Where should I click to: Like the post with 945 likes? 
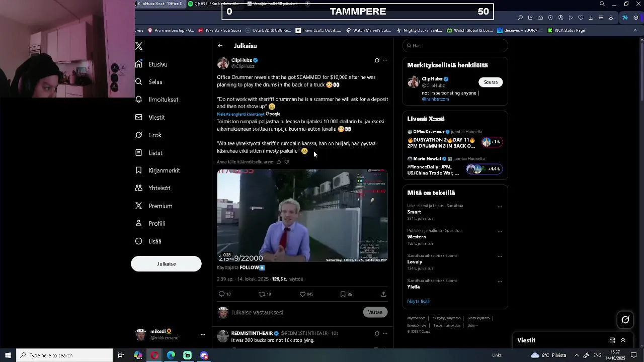coord(306,294)
